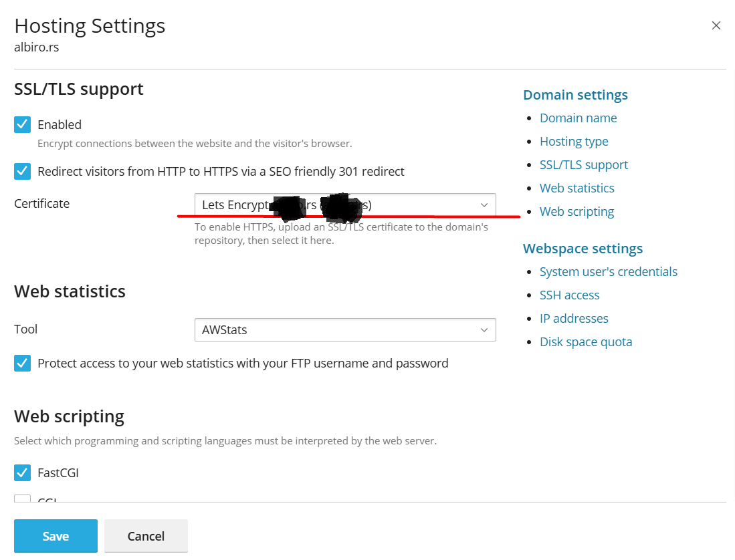This screenshot has width=735, height=560.
Task: Navigate to SSL/TLS support link
Action: pyautogui.click(x=584, y=165)
